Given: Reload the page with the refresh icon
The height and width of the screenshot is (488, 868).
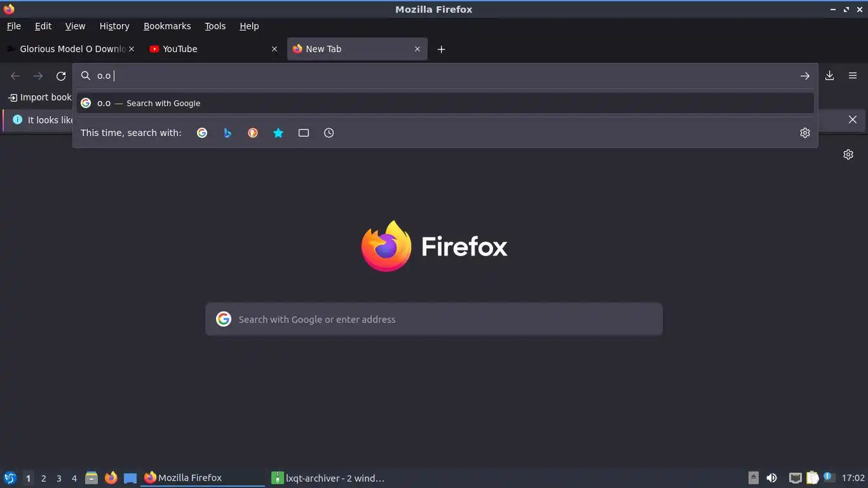Looking at the screenshot, I should 61,76.
